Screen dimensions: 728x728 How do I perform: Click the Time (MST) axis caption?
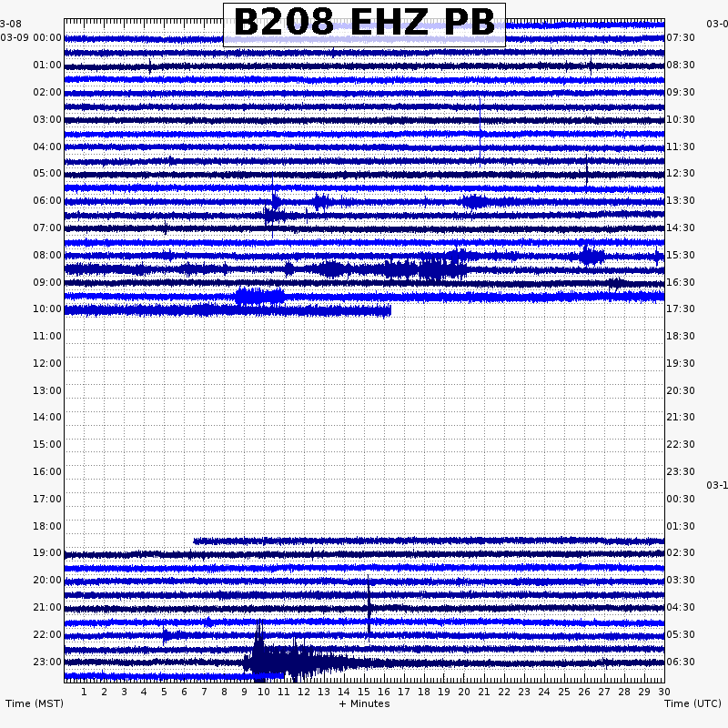pyautogui.click(x=35, y=703)
